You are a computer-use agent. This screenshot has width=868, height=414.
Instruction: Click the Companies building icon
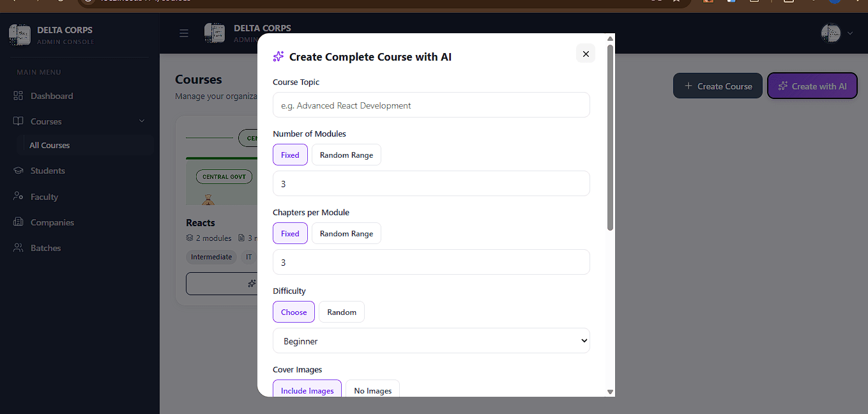(x=18, y=222)
